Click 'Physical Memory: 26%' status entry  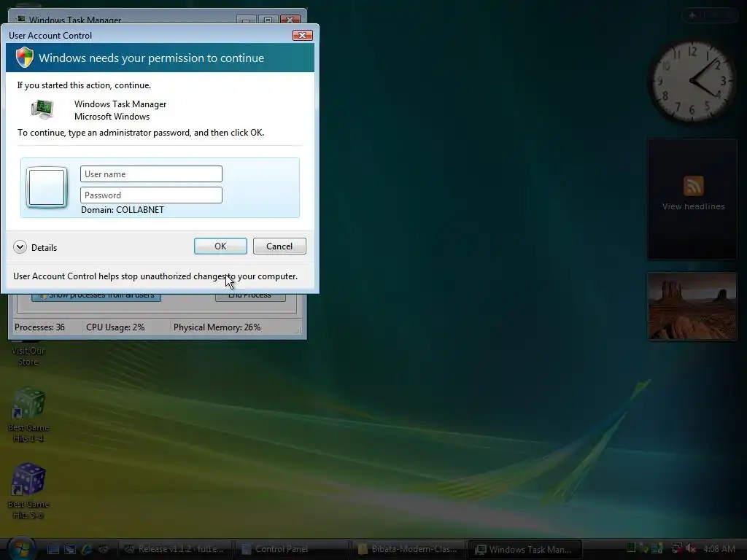point(217,327)
